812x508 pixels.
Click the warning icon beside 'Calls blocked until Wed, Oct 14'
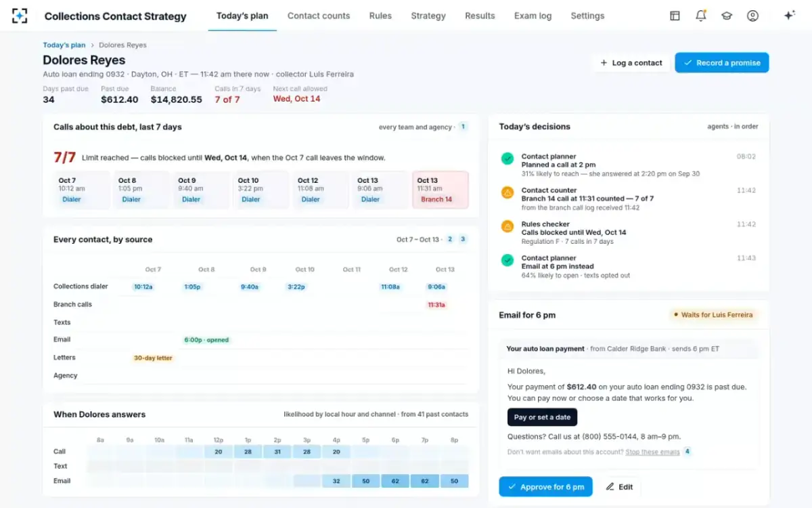pos(507,226)
